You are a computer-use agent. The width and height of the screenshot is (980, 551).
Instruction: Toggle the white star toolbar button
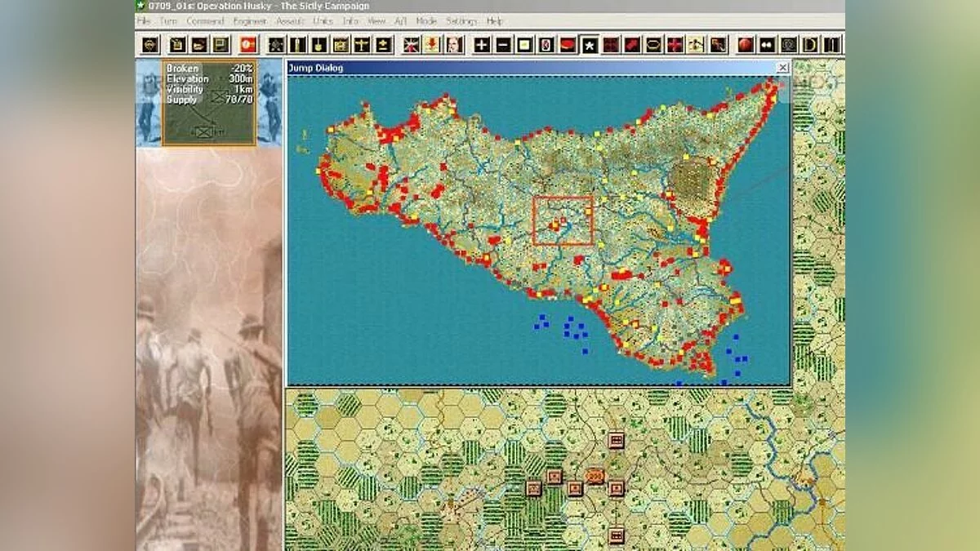[588, 44]
